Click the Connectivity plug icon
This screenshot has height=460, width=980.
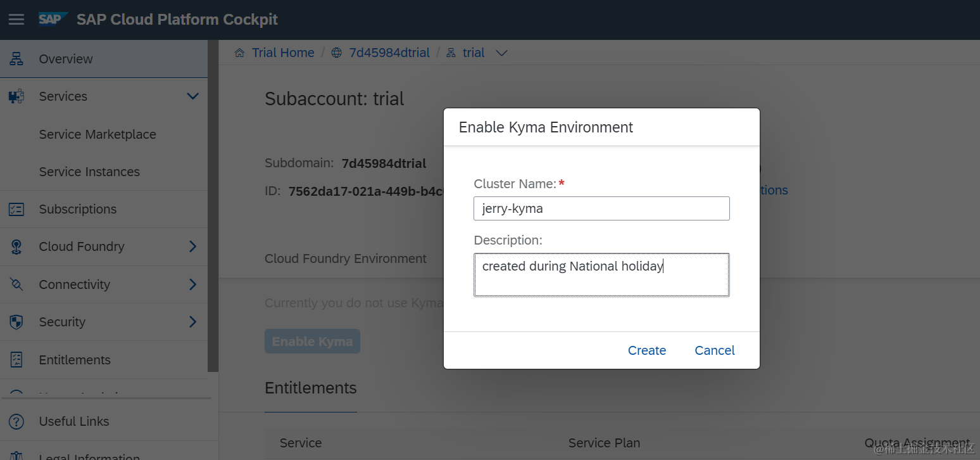pyautogui.click(x=16, y=284)
